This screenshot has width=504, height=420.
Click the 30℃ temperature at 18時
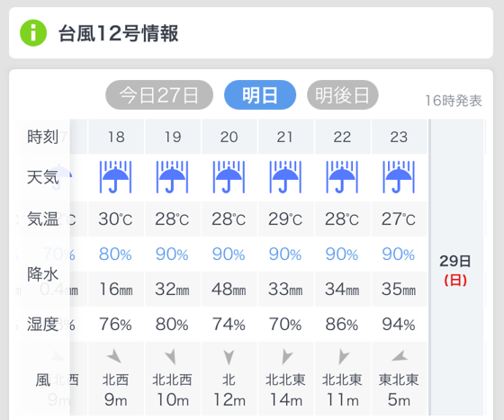coord(116,219)
